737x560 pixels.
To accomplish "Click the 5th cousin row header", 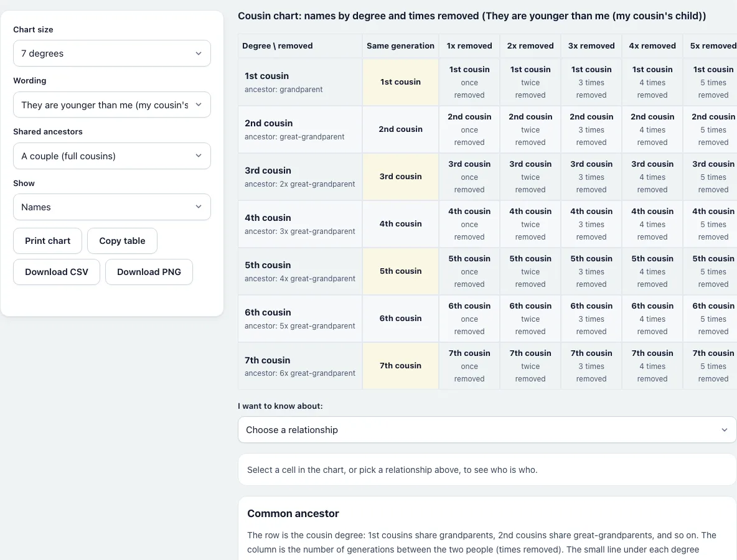I will (x=300, y=271).
